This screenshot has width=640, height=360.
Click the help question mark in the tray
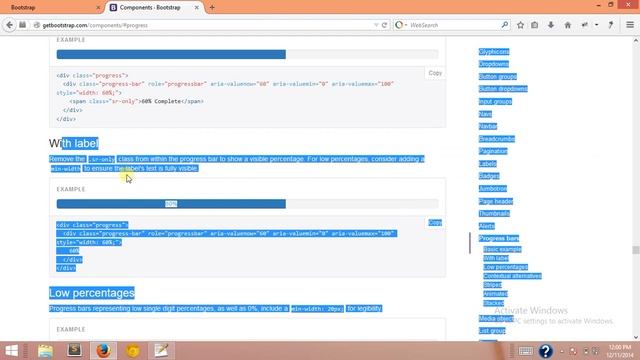click(546, 351)
